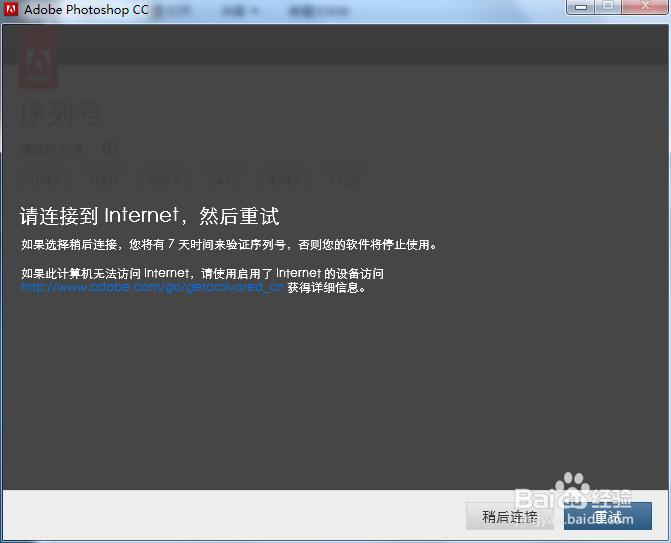Minimize the Adobe Photoshop CC window
The width and height of the screenshot is (671, 543).
[x=580, y=7]
